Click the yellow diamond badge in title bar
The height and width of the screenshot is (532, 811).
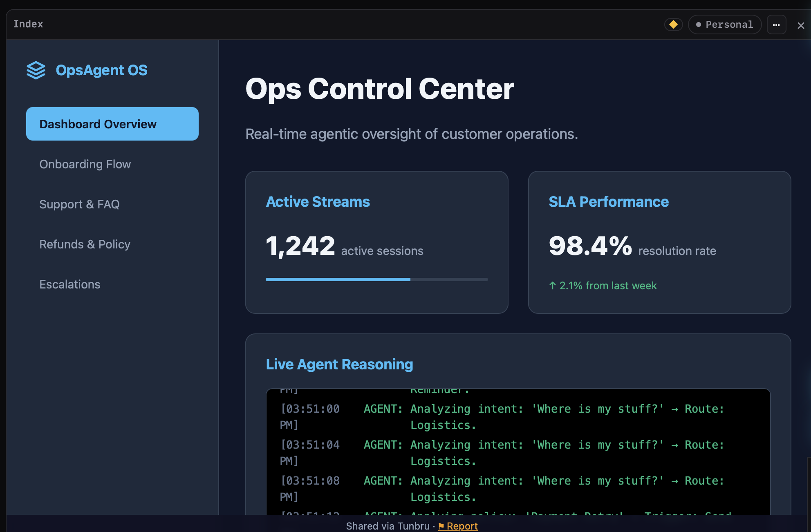click(x=673, y=25)
